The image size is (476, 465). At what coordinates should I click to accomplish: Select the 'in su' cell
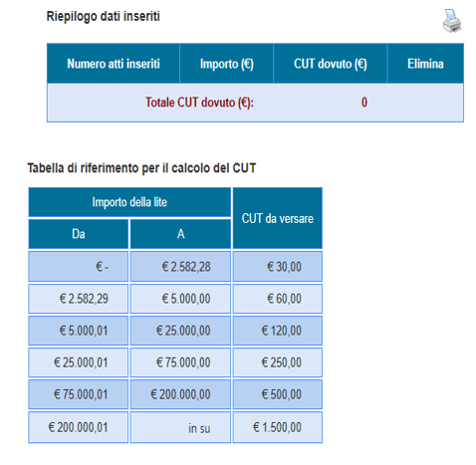click(x=180, y=427)
